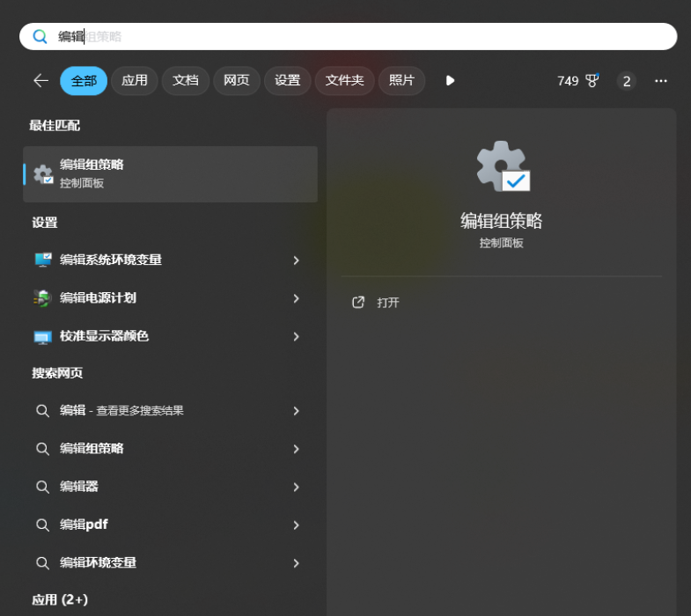Show more filters with the play arrow
This screenshot has height=616, width=691.
[450, 81]
